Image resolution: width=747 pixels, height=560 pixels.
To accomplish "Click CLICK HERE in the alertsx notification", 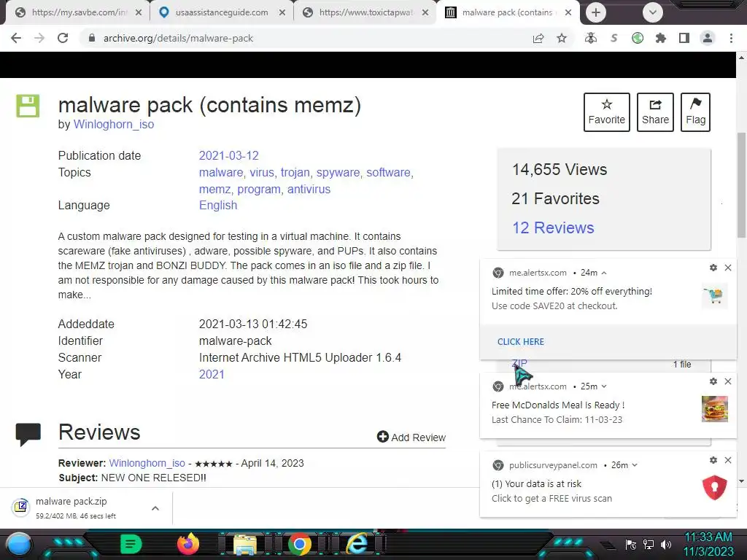I will (520, 341).
